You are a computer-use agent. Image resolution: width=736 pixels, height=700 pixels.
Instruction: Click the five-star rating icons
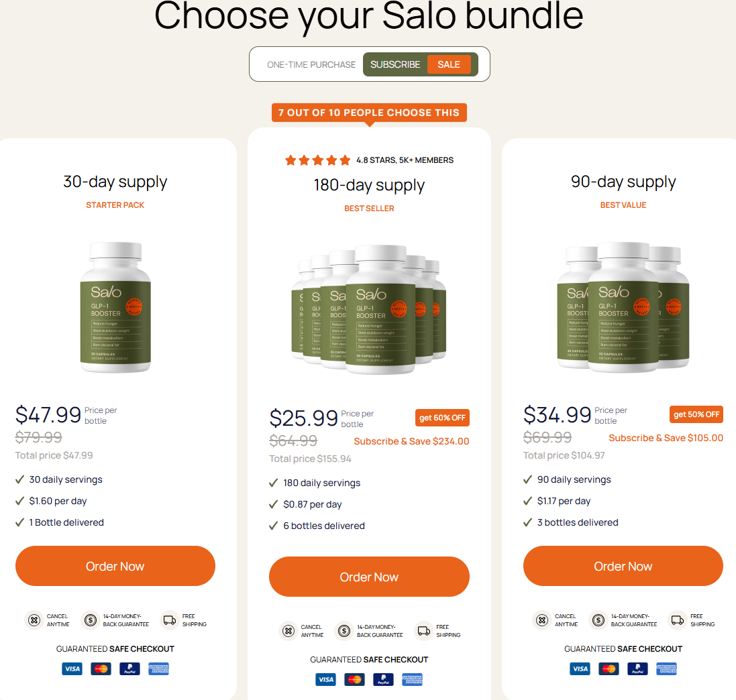click(x=318, y=160)
